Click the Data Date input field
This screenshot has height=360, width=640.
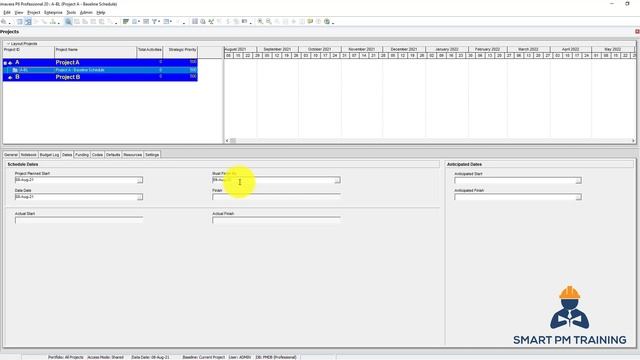tap(76, 197)
